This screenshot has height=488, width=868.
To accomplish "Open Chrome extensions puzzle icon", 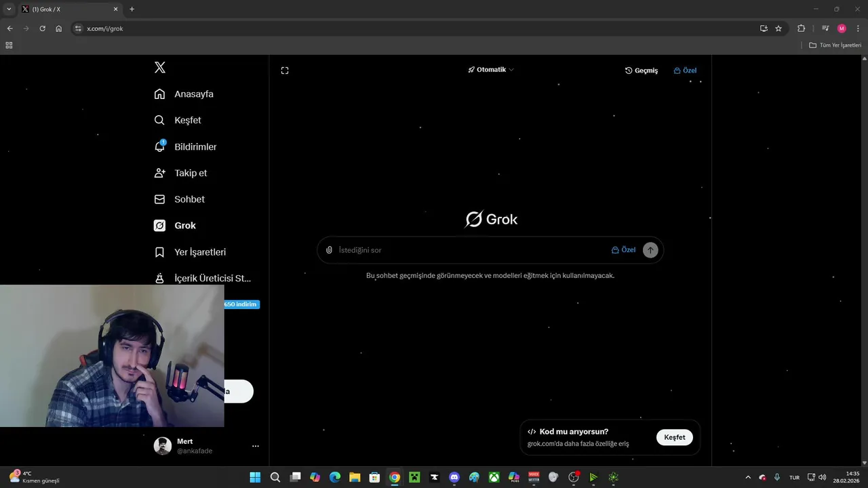I will pos(802,28).
